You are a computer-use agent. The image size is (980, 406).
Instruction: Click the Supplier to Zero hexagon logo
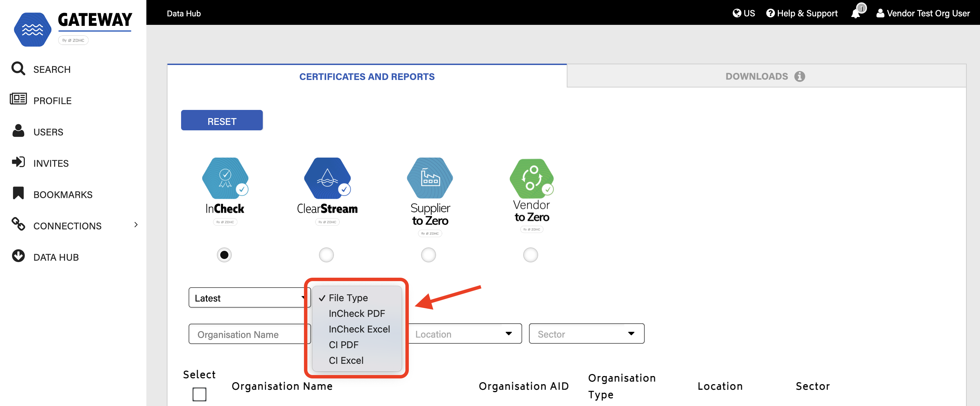pos(430,178)
